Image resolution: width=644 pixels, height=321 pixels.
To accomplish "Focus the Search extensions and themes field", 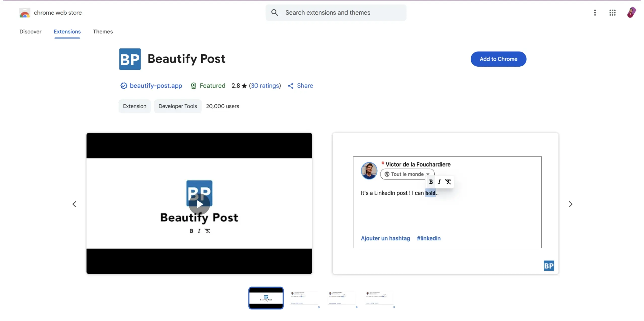I will 336,13.
